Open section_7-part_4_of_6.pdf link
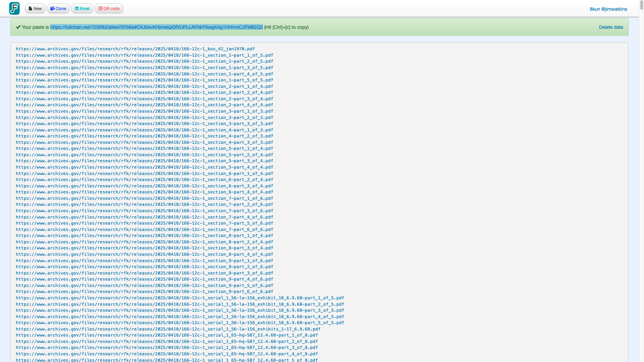Screen dimensions: 644x362 coord(145,217)
